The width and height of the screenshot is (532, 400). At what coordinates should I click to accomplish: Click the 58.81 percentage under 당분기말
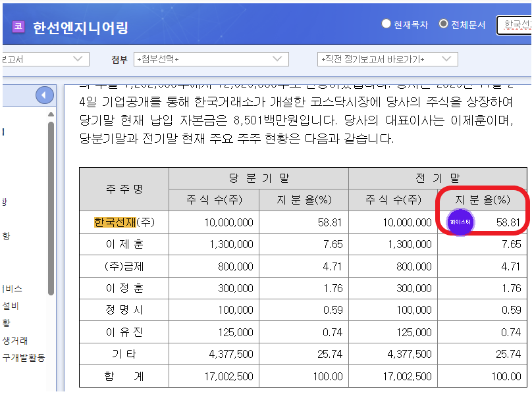tap(330, 222)
